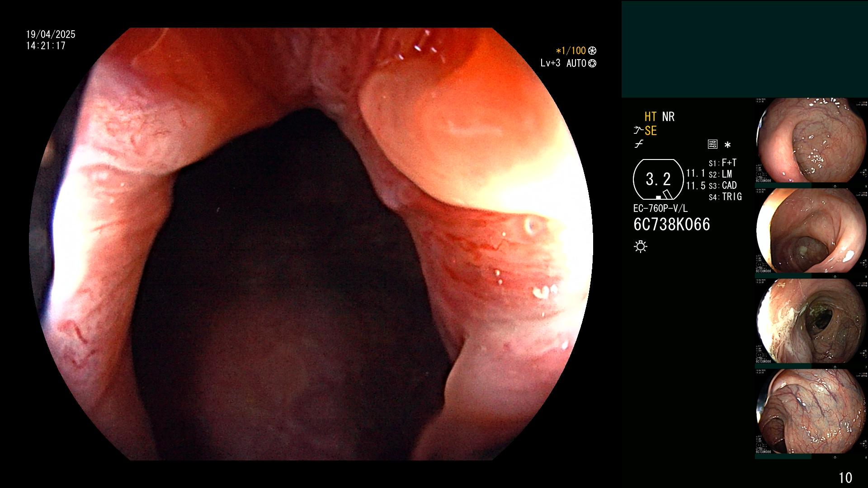Select the NR noise reduction indicator
The height and width of the screenshot is (488, 868).
(668, 117)
